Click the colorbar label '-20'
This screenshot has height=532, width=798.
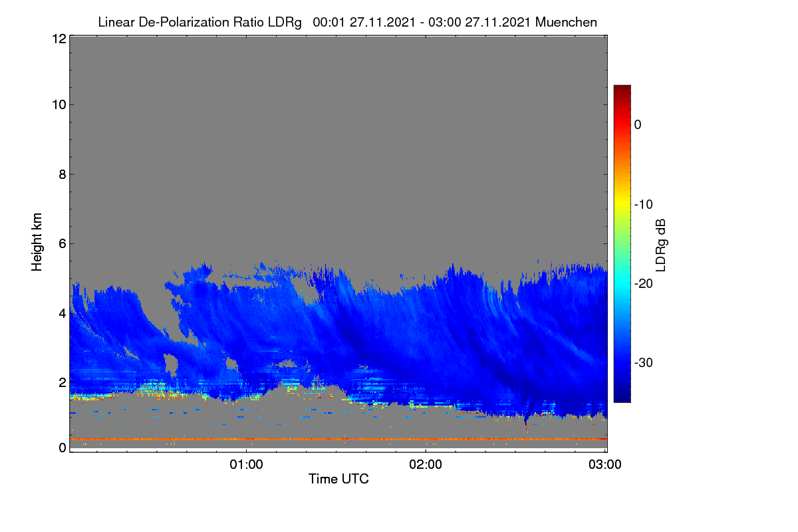coord(643,283)
